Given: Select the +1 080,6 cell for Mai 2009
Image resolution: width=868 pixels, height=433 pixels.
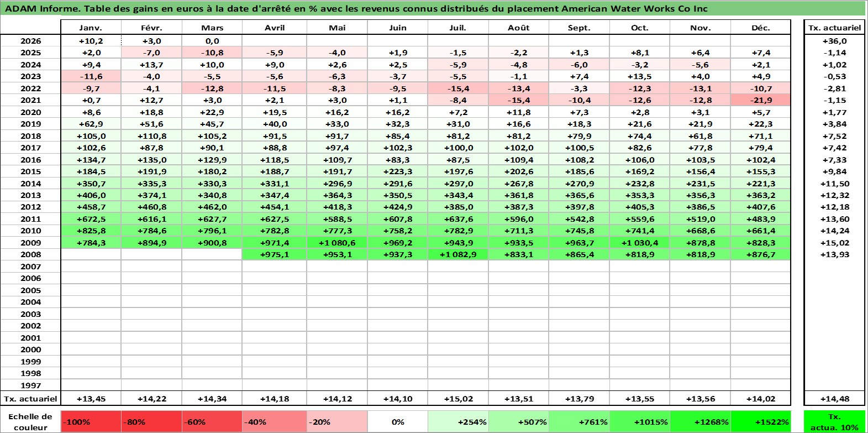Looking at the screenshot, I should click(337, 243).
